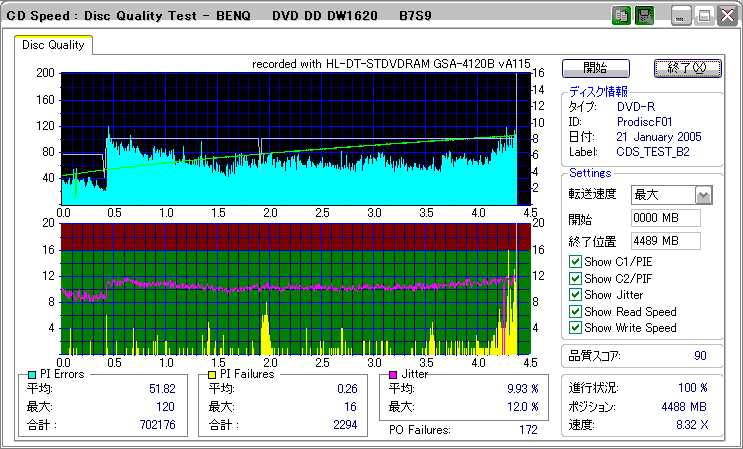Disable the Show Jitter checkbox

click(x=575, y=295)
